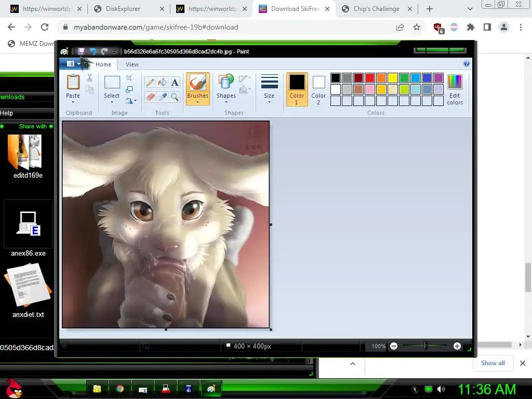Click Show all downloads button
Screen dimensions: 532x399
click(493, 363)
